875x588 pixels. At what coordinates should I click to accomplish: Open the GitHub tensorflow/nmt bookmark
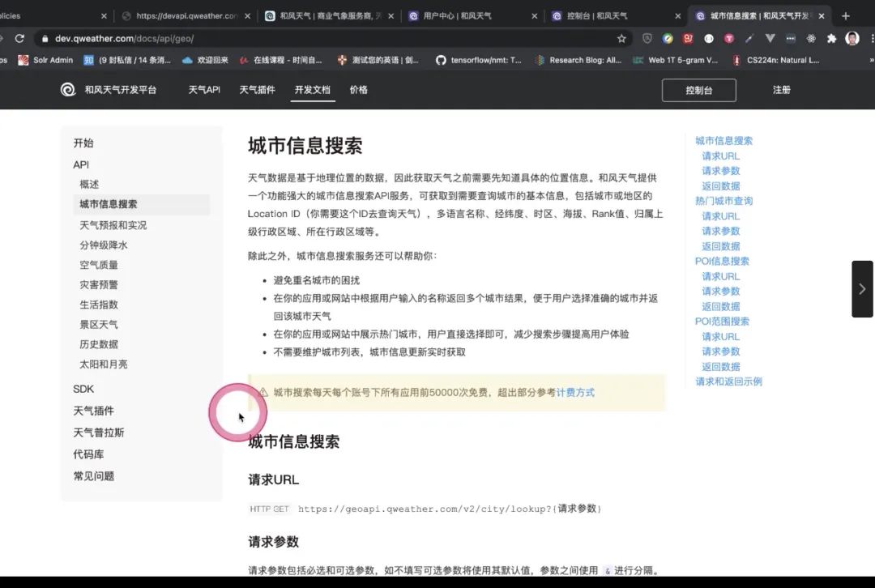pyautogui.click(x=479, y=60)
